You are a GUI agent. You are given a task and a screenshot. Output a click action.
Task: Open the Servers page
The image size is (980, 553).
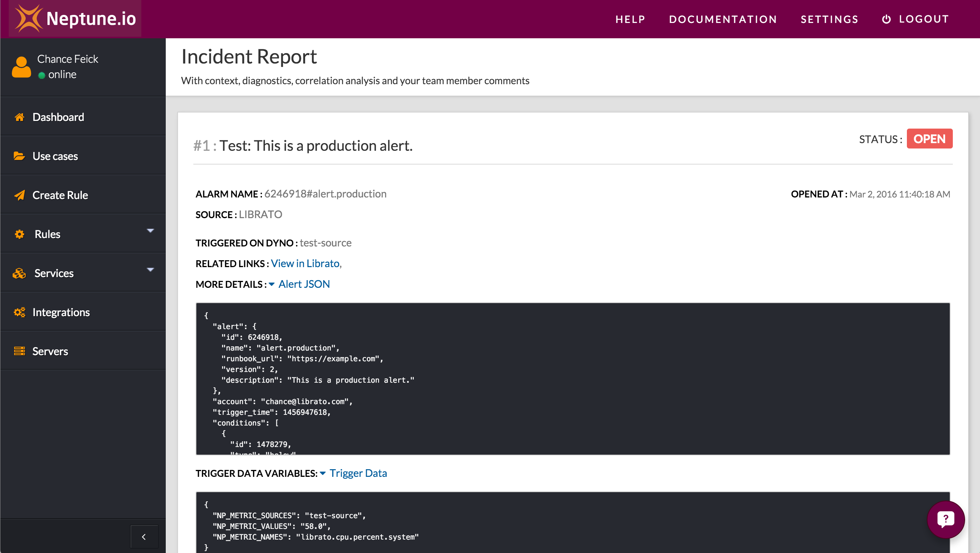click(83, 351)
